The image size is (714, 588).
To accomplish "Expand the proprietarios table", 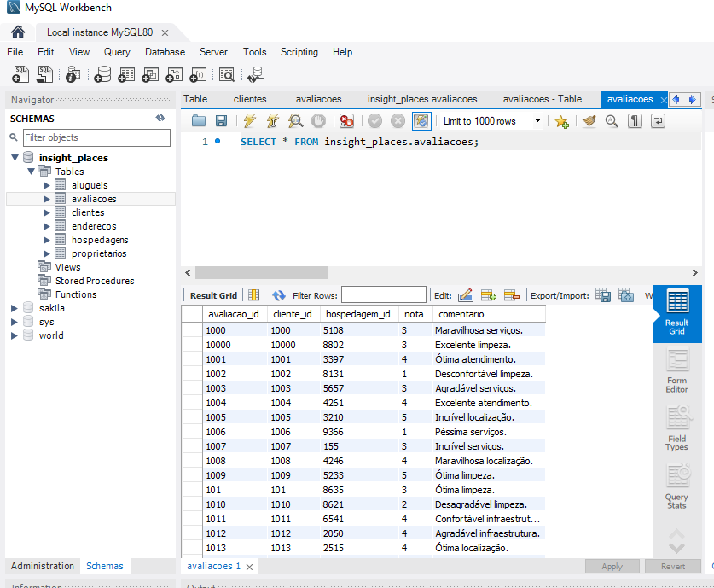I will point(46,253).
